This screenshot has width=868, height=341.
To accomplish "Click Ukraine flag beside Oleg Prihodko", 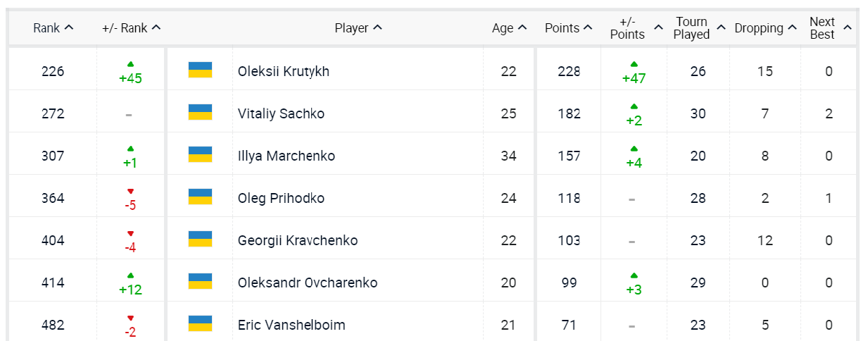I will click(x=200, y=197).
